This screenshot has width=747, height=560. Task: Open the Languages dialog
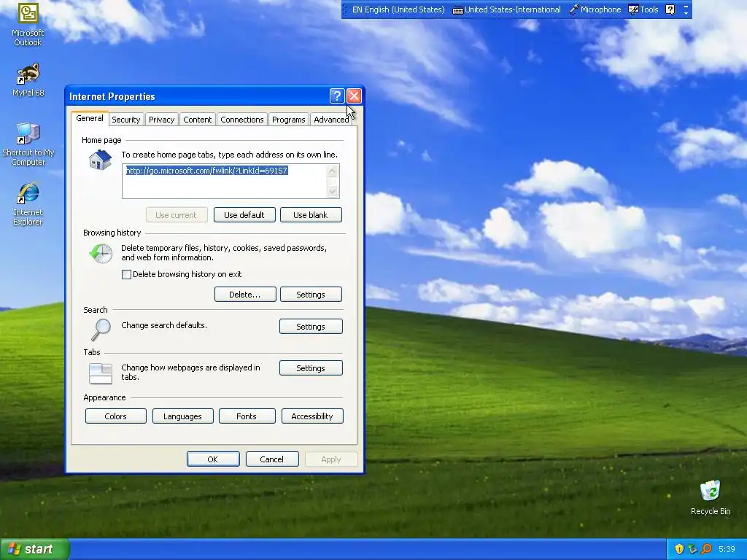point(182,416)
